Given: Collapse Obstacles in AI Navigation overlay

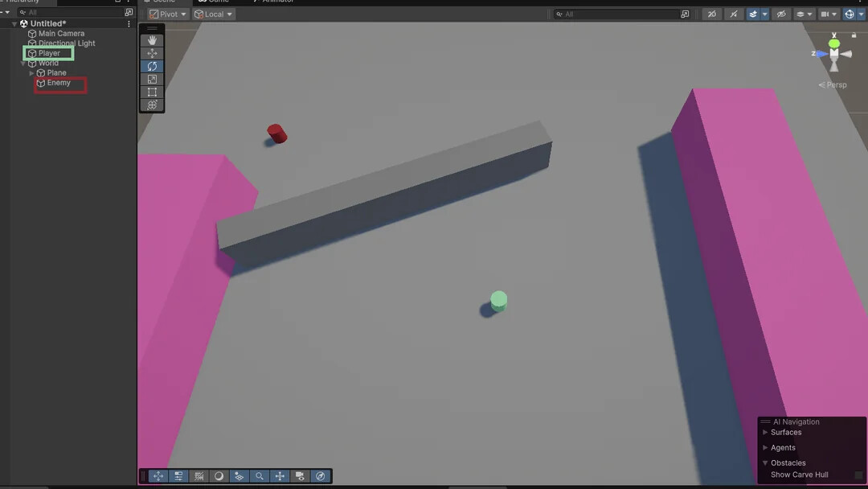Looking at the screenshot, I should [765, 463].
